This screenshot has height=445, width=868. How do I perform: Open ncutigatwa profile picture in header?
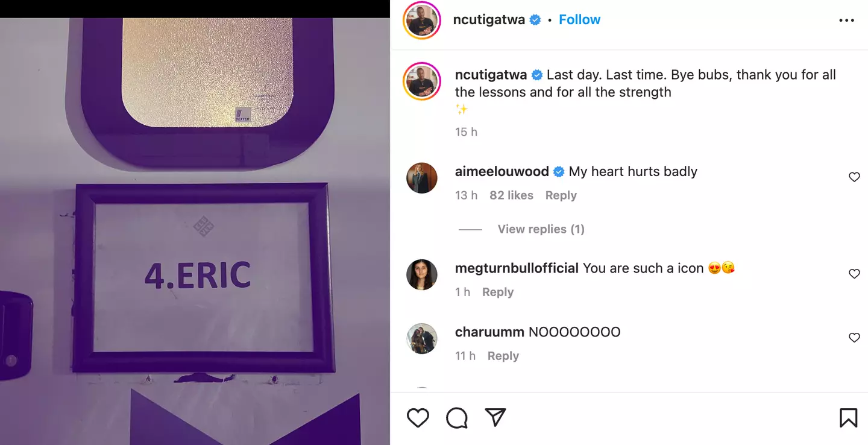pyautogui.click(x=421, y=21)
